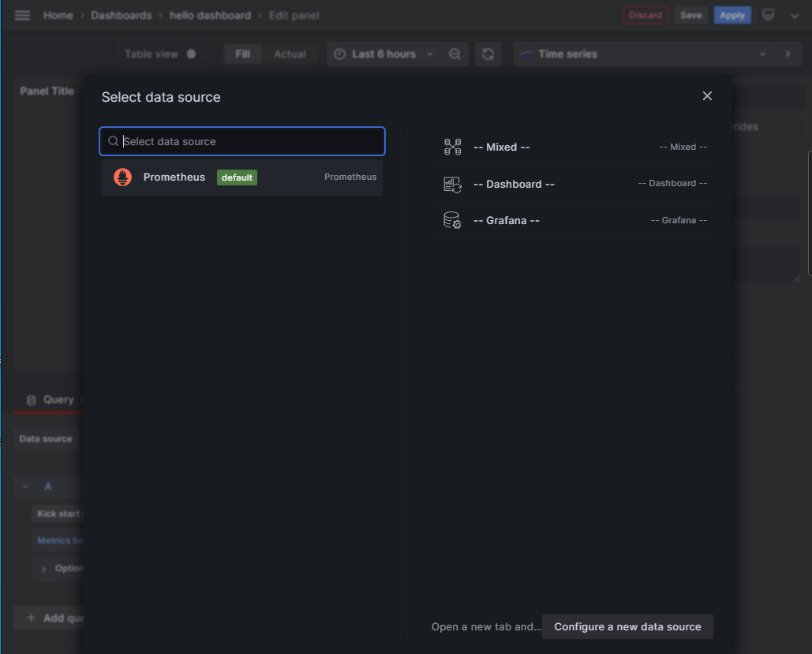Click the monitor display icon in header
The height and width of the screenshot is (654, 812).
(768, 15)
